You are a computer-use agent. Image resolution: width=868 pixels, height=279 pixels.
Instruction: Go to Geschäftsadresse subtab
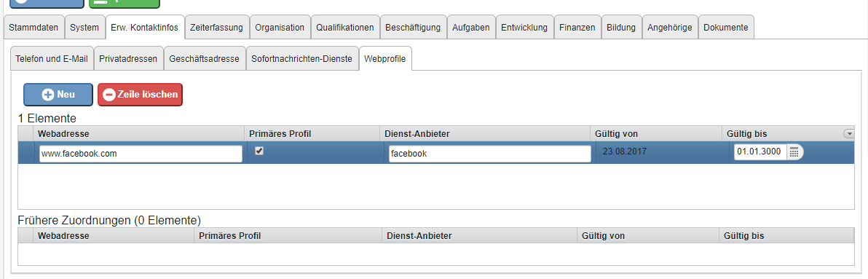point(205,59)
